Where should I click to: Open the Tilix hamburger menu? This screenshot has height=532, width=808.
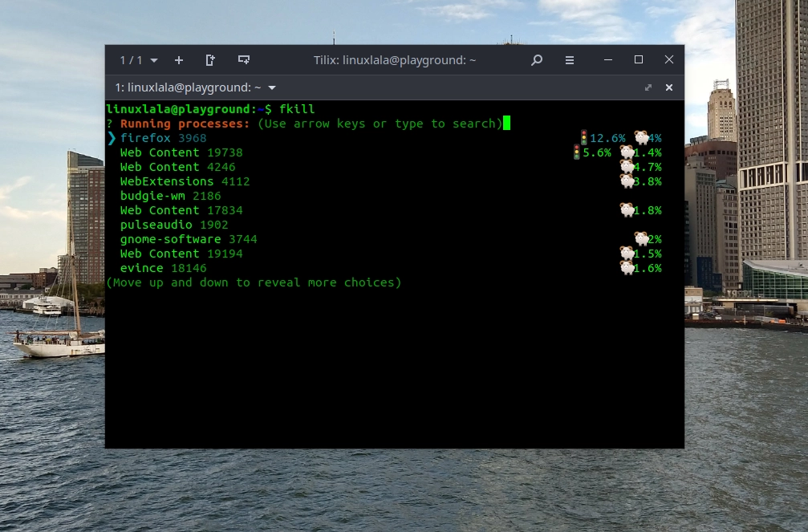click(570, 60)
